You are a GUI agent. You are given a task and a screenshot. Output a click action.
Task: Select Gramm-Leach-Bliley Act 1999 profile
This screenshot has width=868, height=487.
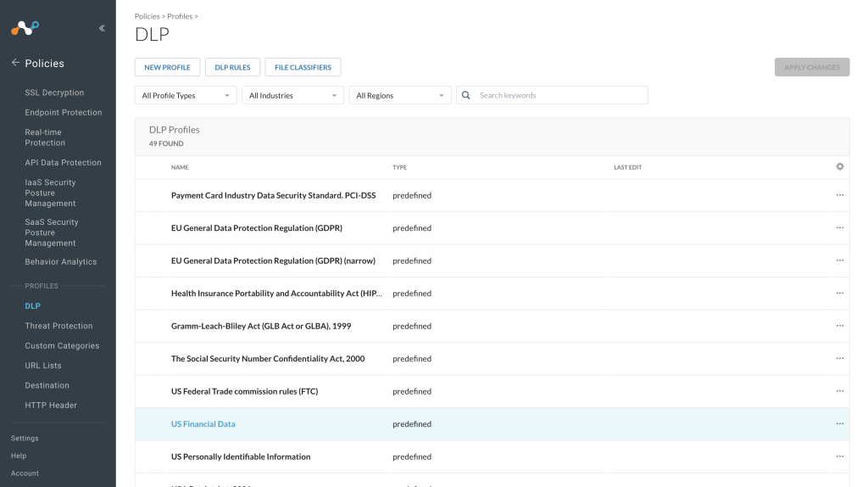[261, 326]
